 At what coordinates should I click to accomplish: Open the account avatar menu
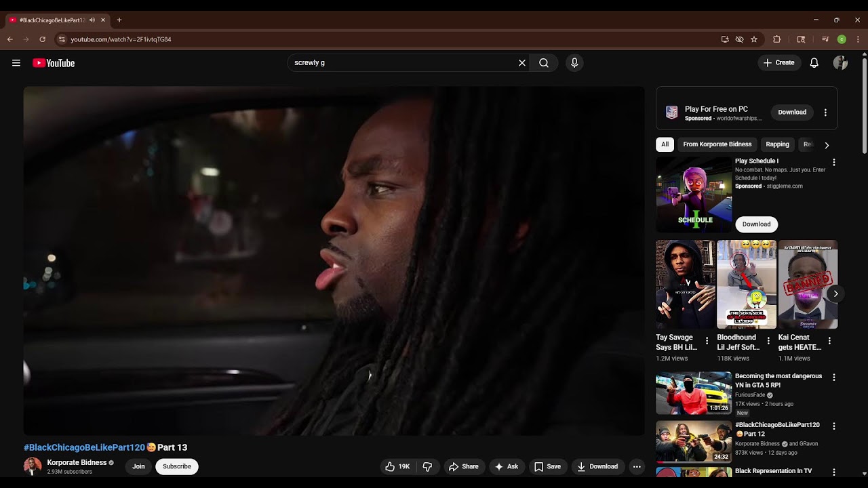point(840,63)
